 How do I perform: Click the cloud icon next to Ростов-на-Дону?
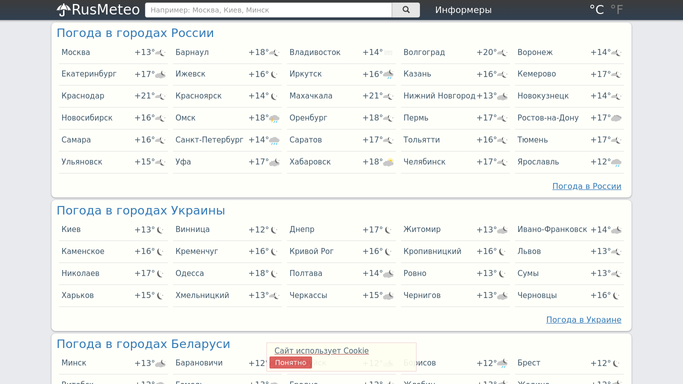(616, 118)
